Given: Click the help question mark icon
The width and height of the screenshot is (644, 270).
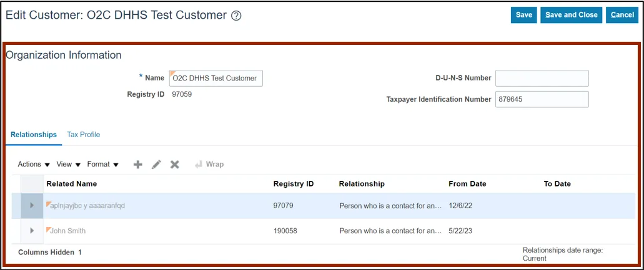Looking at the screenshot, I should [x=236, y=16].
